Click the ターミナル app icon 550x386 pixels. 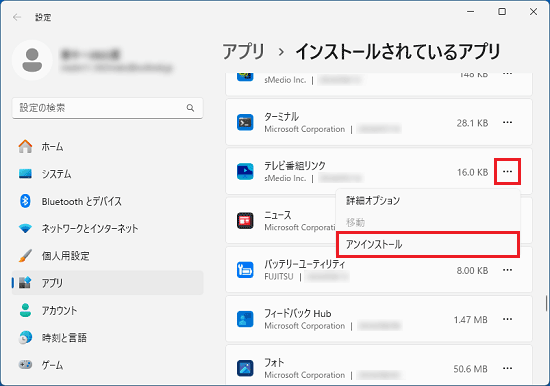[x=245, y=122]
